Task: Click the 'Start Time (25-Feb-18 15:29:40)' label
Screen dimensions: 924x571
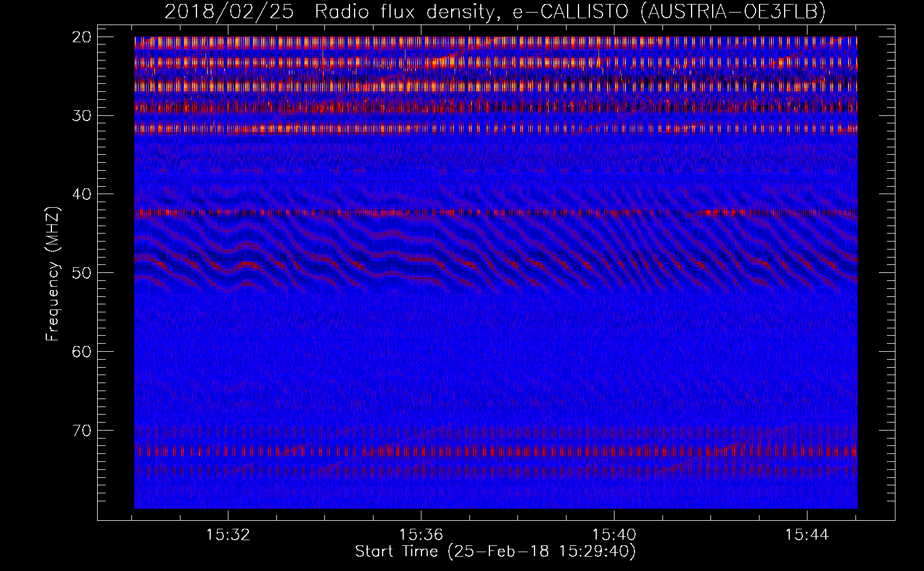Action: tap(495, 552)
